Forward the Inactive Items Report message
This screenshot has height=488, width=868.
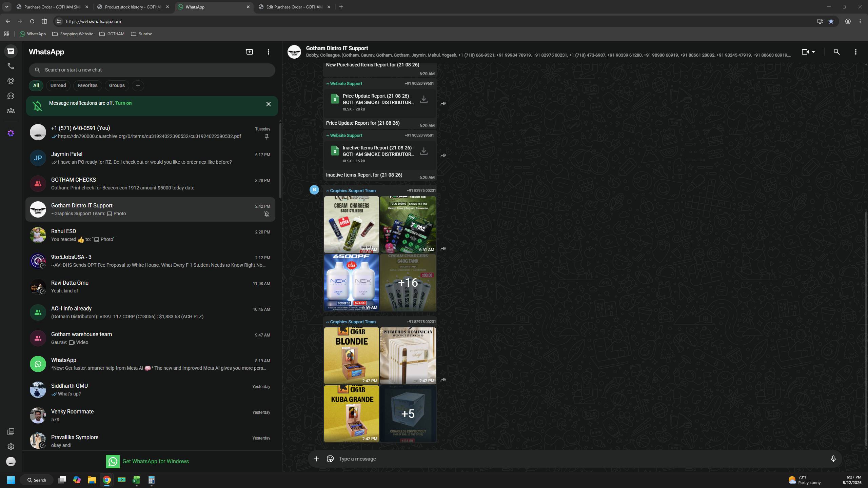pos(443,156)
